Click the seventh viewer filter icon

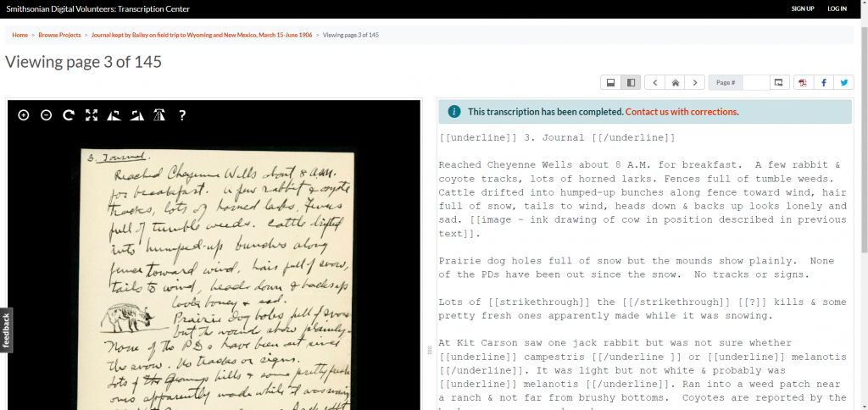click(159, 115)
